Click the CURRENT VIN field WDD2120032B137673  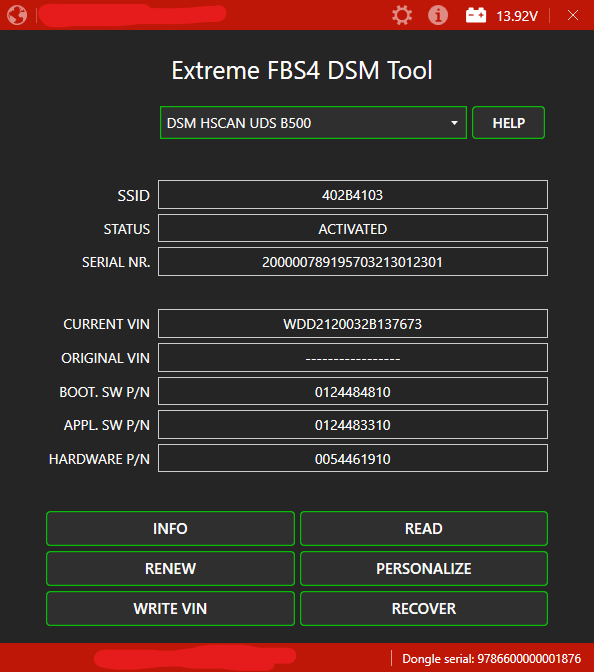click(353, 324)
